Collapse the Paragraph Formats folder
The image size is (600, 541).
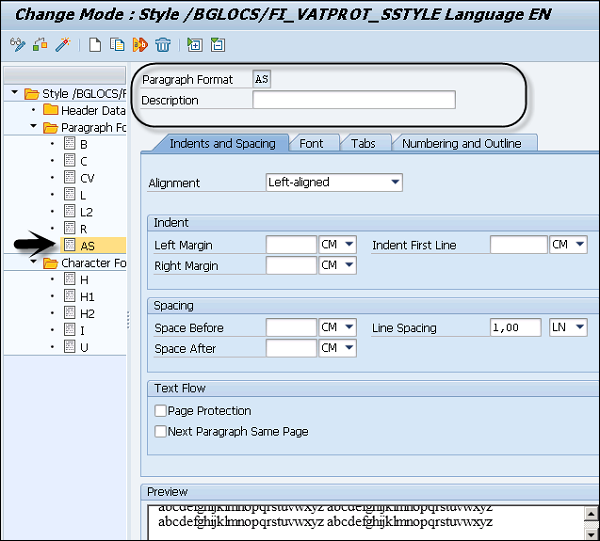(36, 127)
